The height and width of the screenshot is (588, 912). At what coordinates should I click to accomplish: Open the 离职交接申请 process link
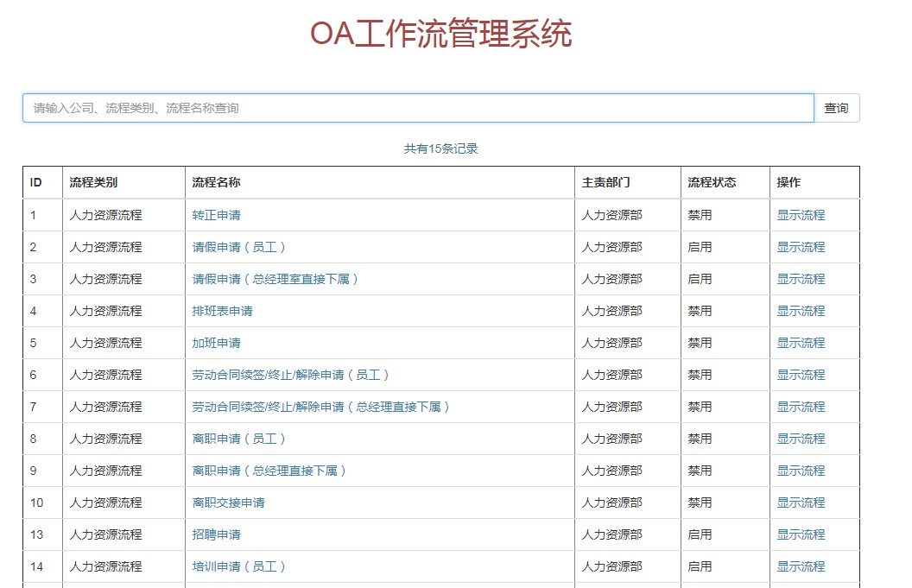(229, 503)
